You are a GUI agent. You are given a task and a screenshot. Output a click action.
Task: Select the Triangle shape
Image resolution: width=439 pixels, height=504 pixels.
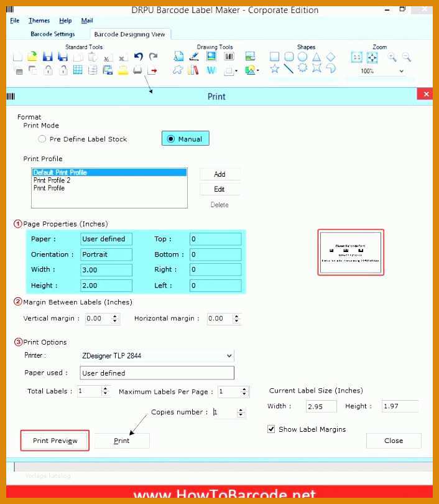tap(317, 57)
